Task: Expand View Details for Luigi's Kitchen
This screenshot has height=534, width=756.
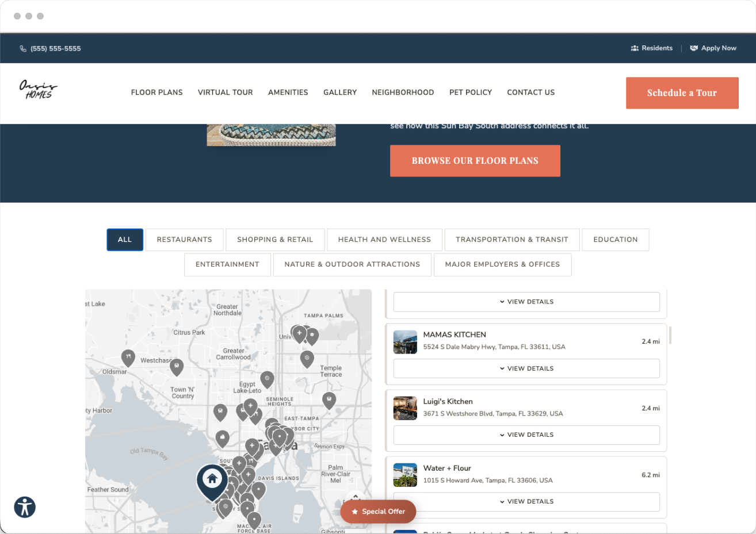Action: 526,435
